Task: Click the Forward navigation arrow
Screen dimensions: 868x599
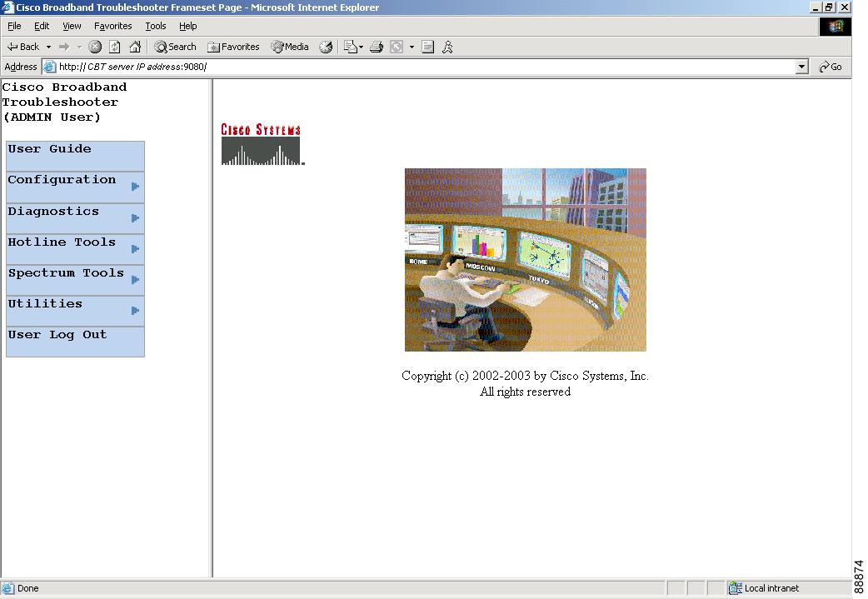Action: (64, 47)
